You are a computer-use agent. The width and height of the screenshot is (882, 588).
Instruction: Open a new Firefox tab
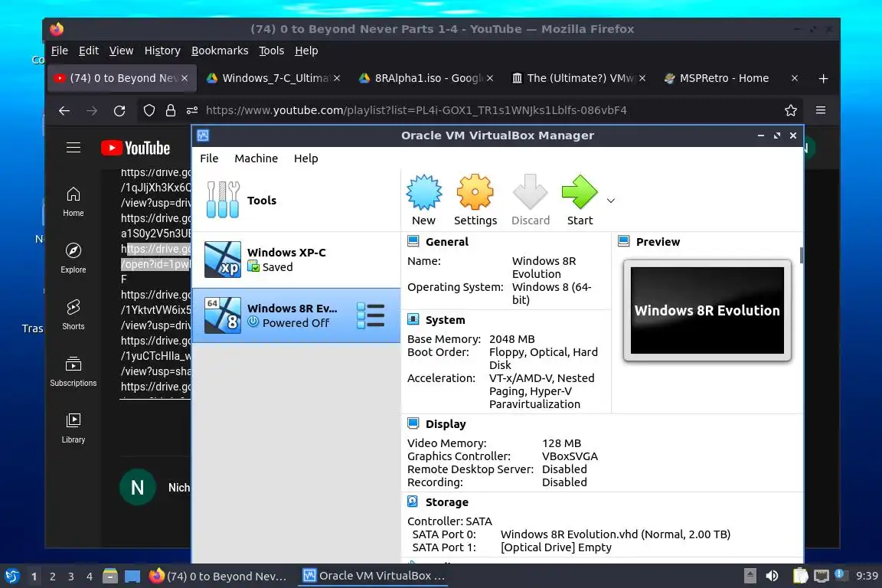(x=823, y=79)
